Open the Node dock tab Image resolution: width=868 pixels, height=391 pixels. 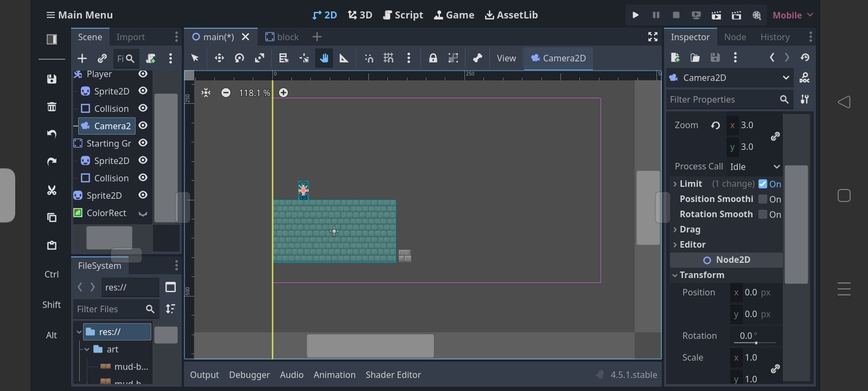735,37
